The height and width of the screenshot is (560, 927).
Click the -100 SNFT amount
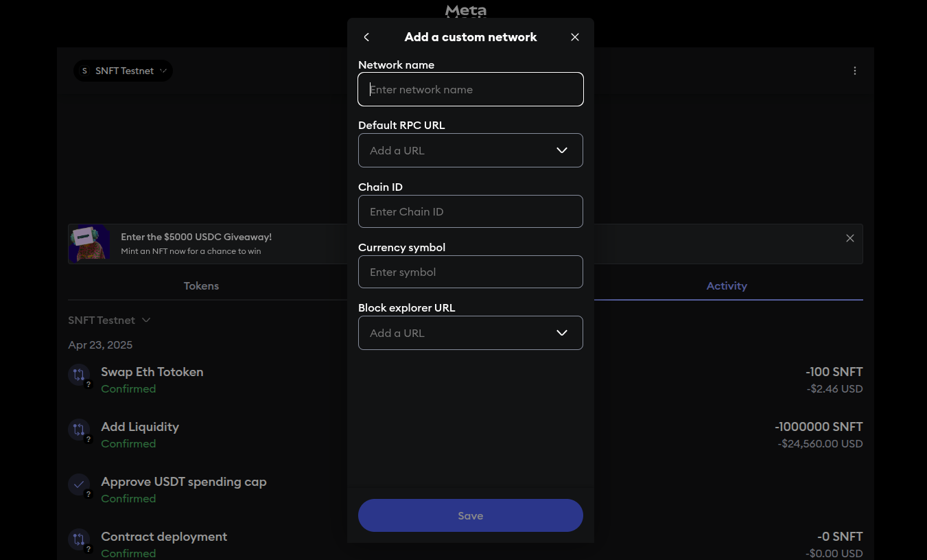pyautogui.click(x=834, y=372)
